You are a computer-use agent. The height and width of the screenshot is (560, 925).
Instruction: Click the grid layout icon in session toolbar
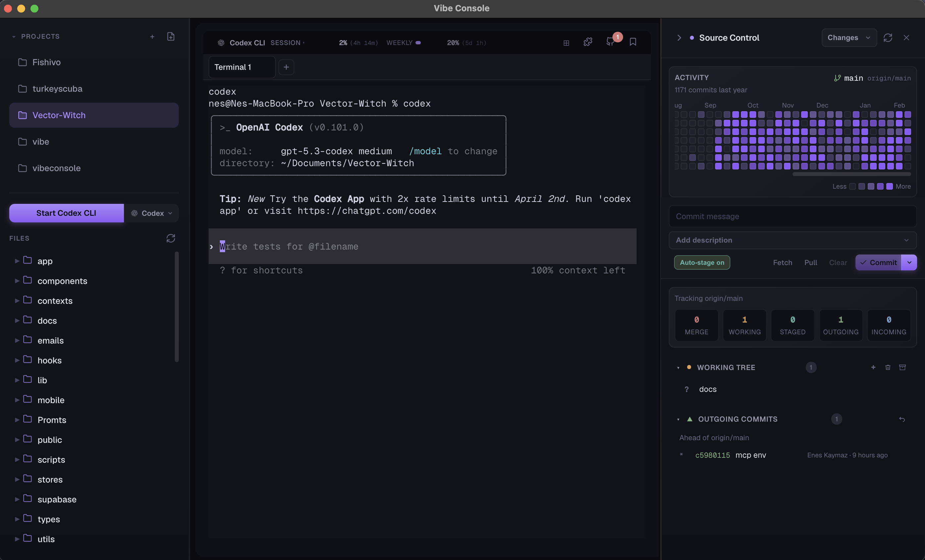(x=566, y=42)
